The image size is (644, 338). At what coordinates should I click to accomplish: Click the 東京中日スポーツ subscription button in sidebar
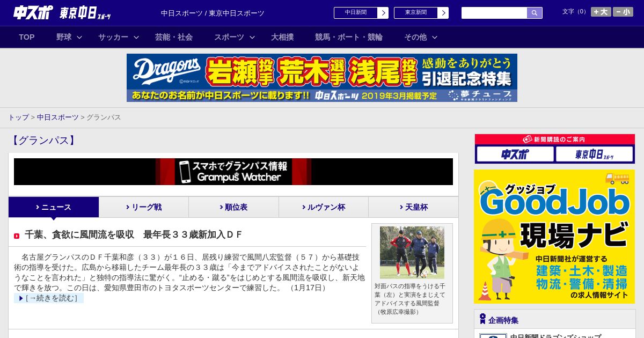point(594,155)
